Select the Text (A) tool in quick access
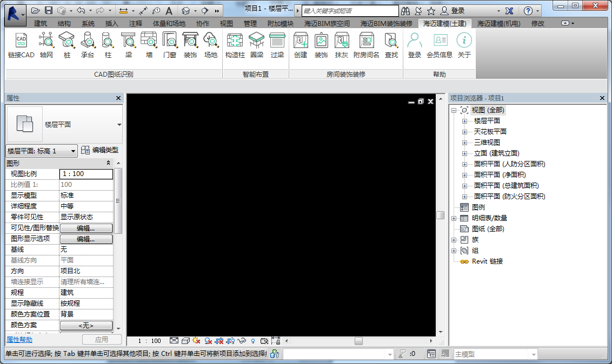This screenshot has height=364, width=612. tap(169, 10)
